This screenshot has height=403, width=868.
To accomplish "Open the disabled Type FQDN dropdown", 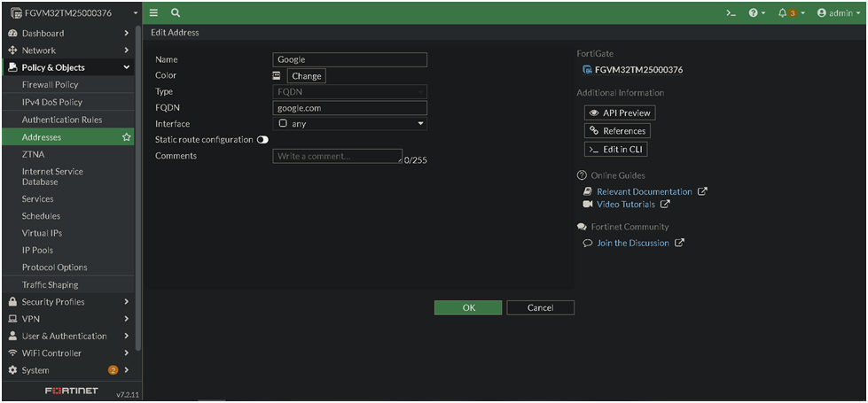I will tap(350, 92).
